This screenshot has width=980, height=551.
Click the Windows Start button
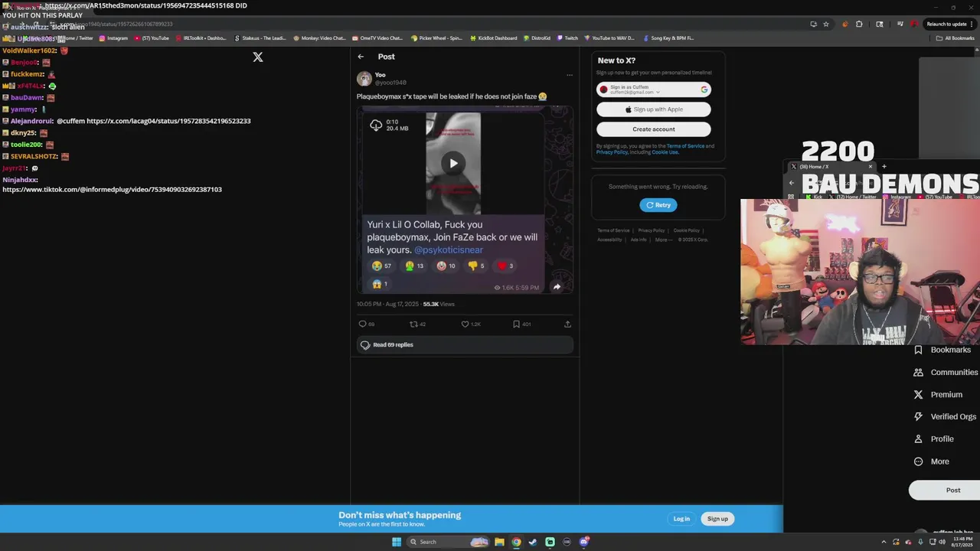[x=397, y=542]
